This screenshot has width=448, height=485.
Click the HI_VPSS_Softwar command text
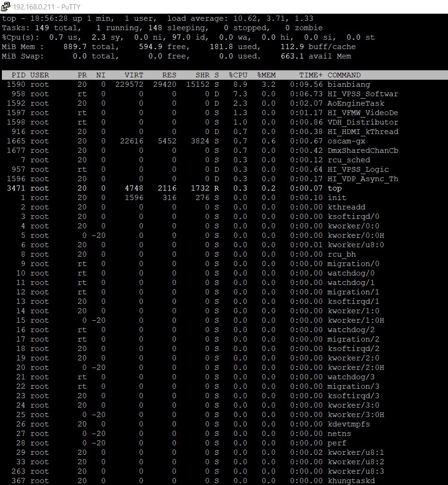click(x=363, y=94)
